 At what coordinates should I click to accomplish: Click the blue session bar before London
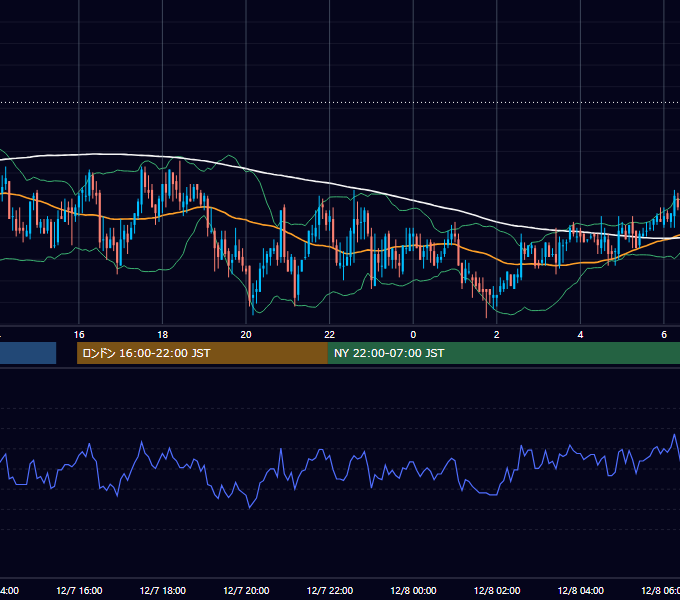(x=28, y=353)
